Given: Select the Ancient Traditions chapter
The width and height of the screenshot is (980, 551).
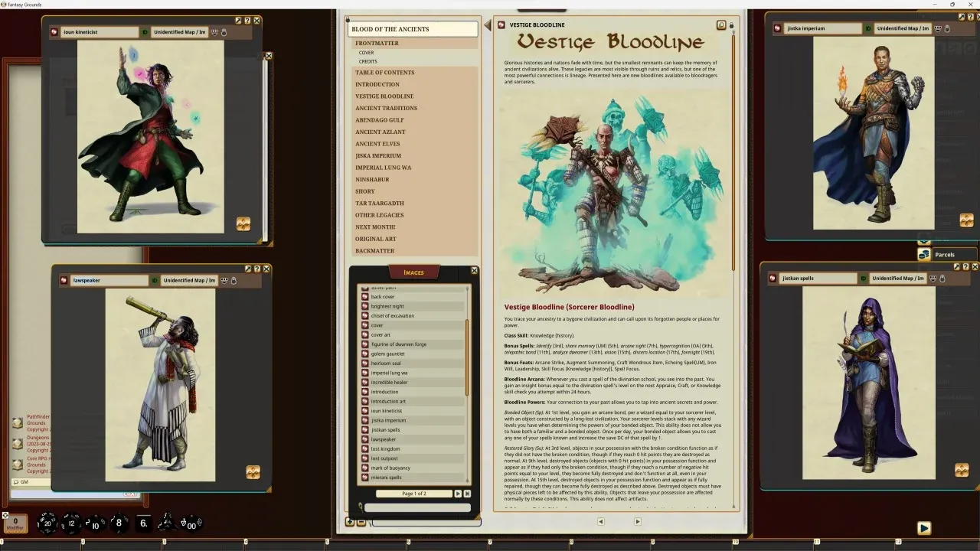Looking at the screenshot, I should click(416, 108).
